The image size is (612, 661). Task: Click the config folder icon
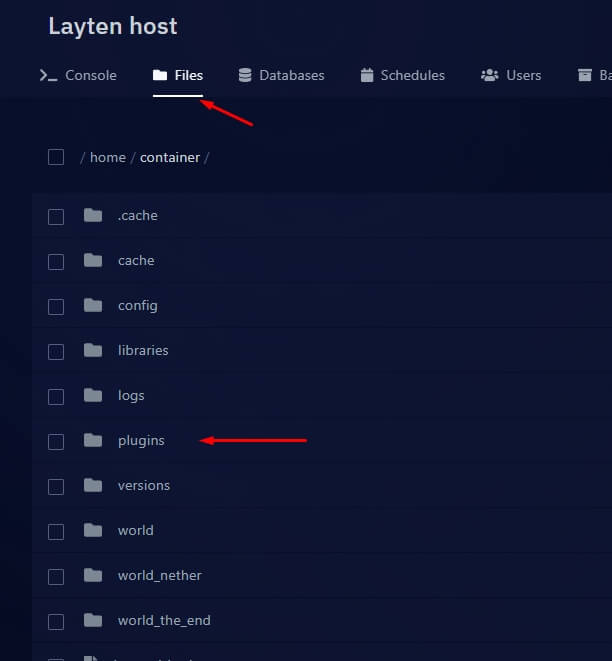pyautogui.click(x=93, y=305)
